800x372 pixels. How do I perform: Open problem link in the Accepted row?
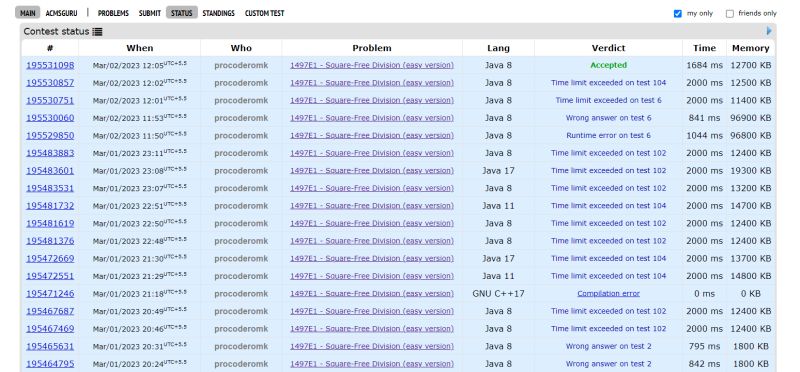tap(371, 65)
